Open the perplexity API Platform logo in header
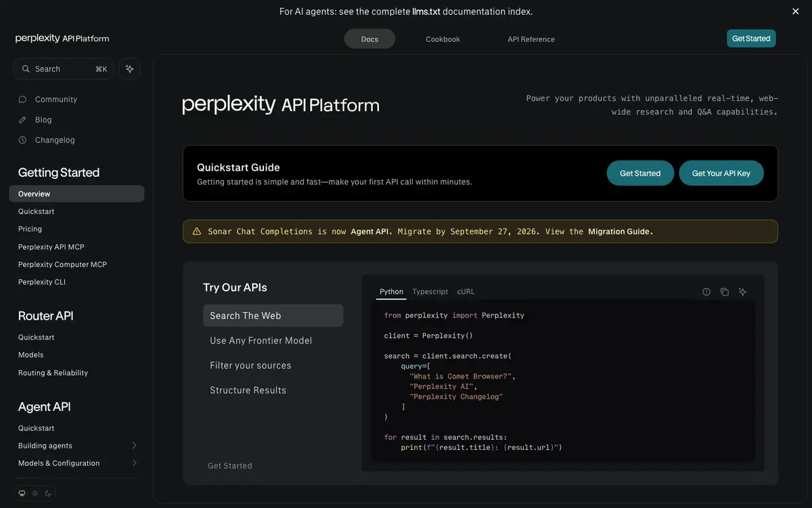The image size is (812, 508). pos(62,39)
